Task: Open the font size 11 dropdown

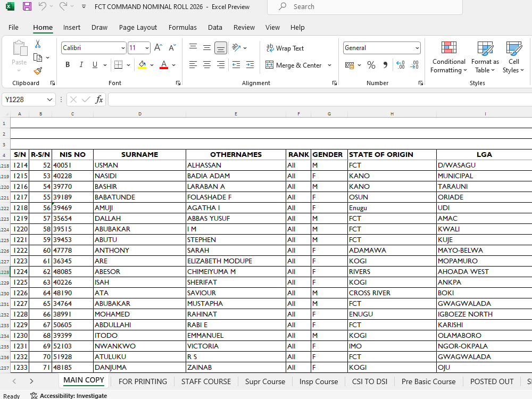Action: (147, 48)
